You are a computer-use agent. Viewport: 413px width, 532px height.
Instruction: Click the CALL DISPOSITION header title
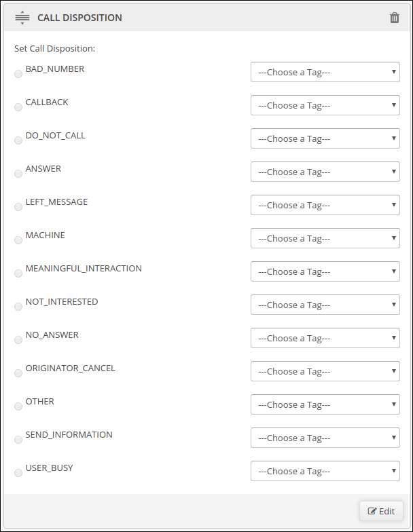pyautogui.click(x=79, y=18)
